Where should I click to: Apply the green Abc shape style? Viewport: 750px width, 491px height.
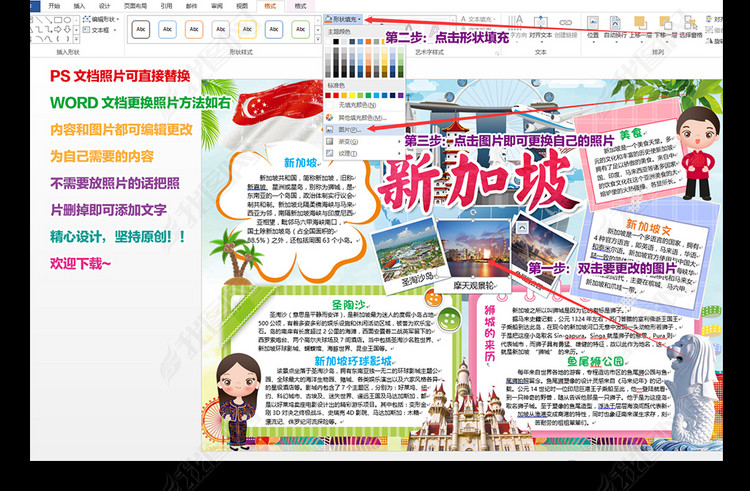coord(300,29)
